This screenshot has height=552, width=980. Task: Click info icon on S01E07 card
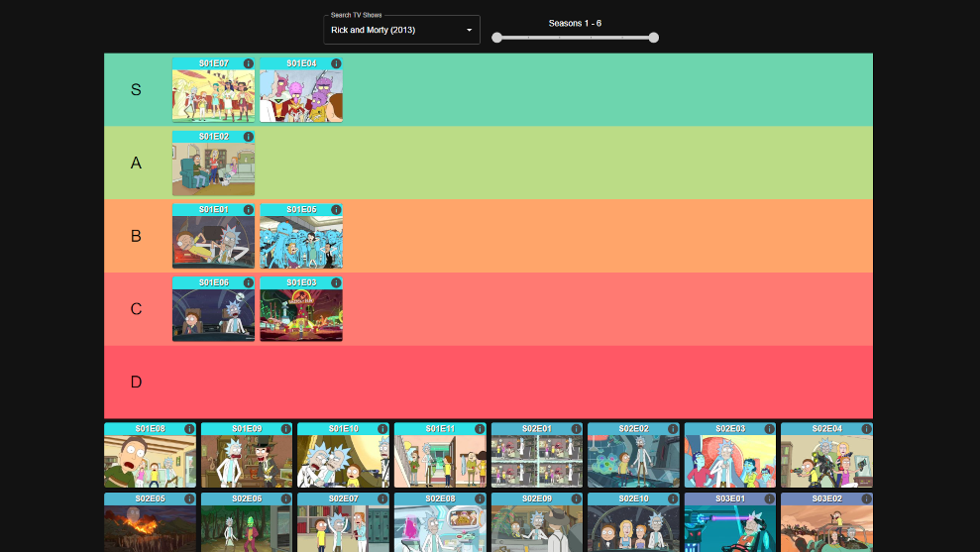pyautogui.click(x=248, y=63)
